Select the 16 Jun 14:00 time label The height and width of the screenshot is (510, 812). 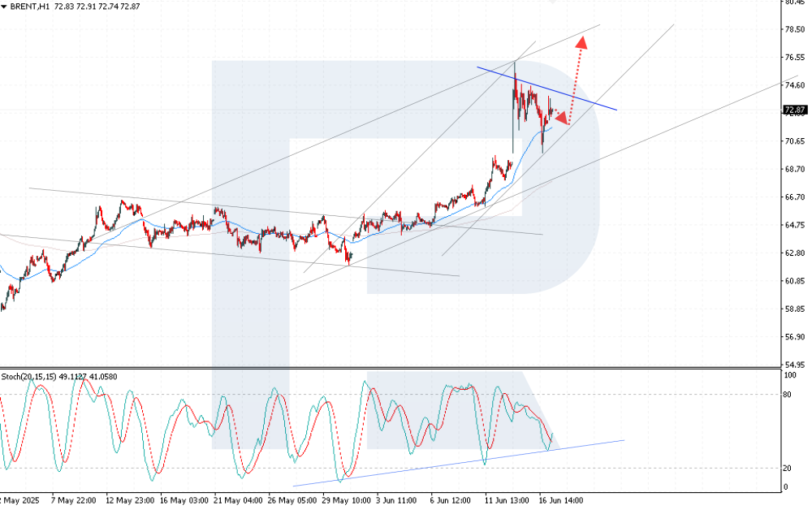coord(561,501)
